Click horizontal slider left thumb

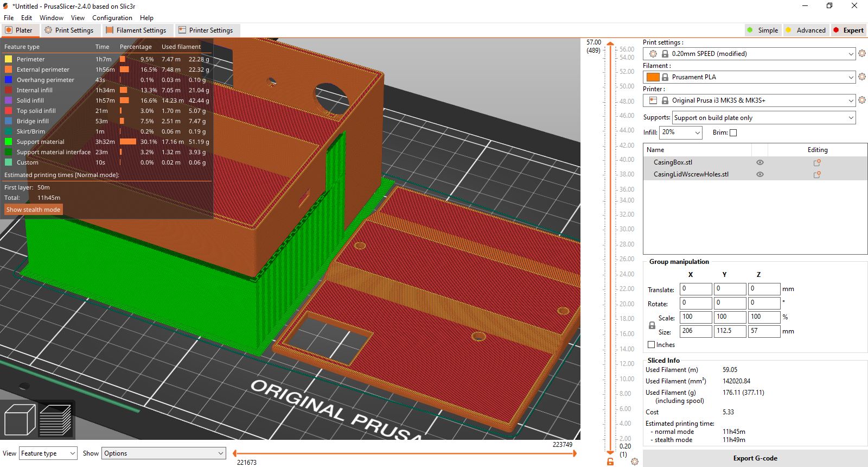pyautogui.click(x=234, y=453)
